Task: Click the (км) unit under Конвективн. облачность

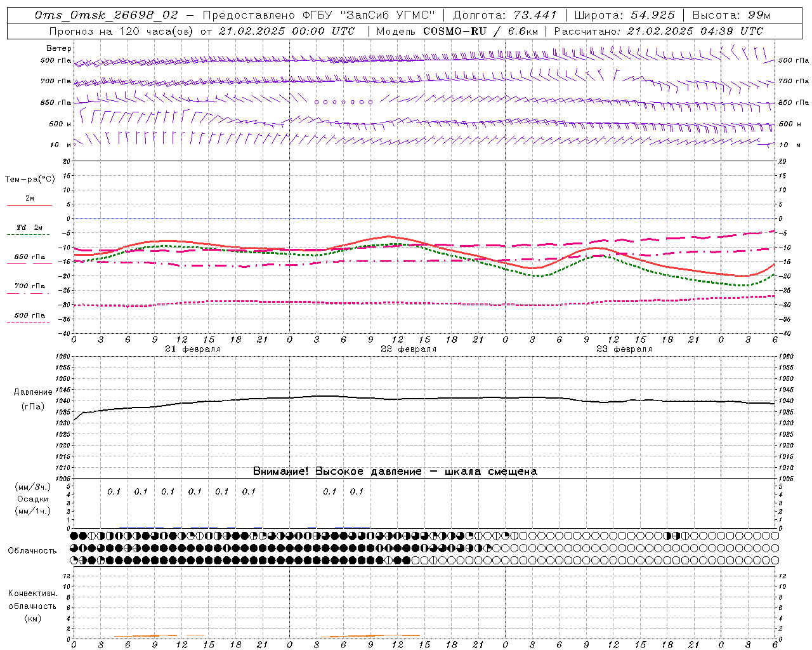Action: (33, 618)
